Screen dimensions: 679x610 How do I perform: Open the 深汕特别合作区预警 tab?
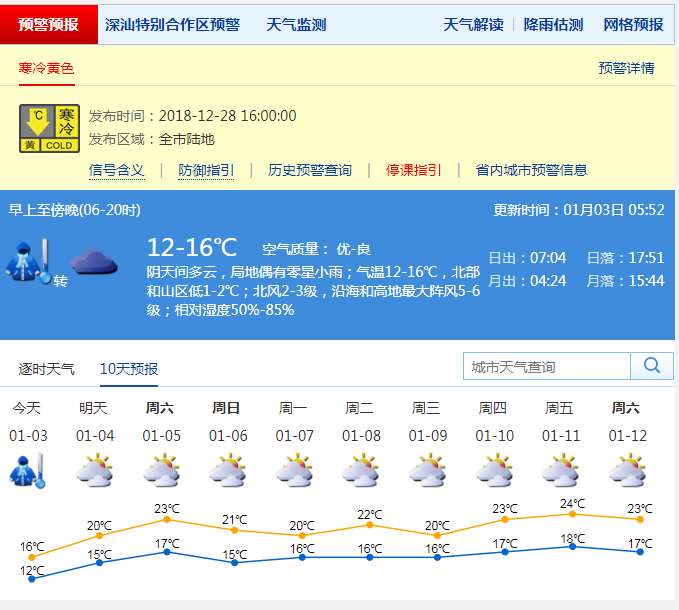click(172, 25)
